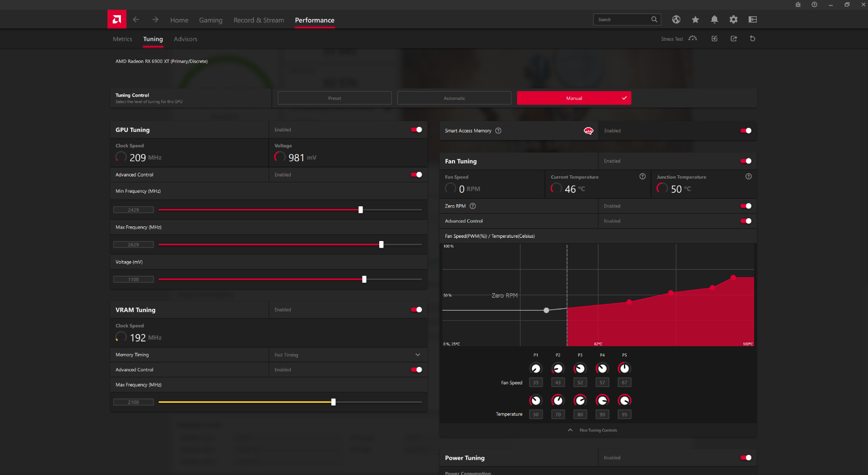Open the Metrics sub-tab
Viewport: 868px width, 475px height.
pos(123,39)
